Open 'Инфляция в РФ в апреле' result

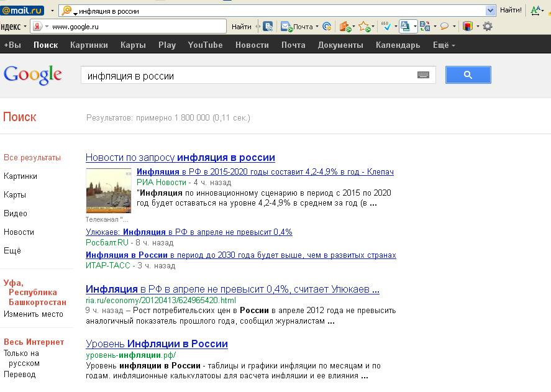point(232,289)
